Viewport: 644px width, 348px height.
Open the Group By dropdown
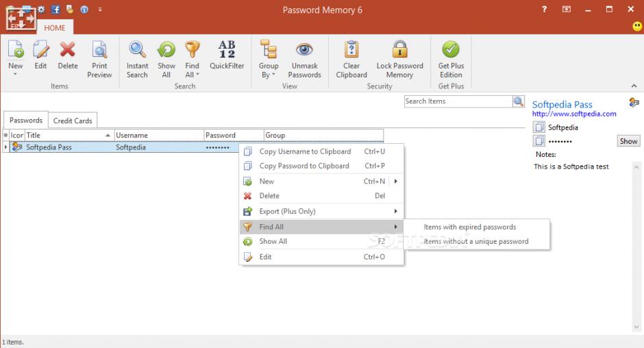(x=269, y=59)
